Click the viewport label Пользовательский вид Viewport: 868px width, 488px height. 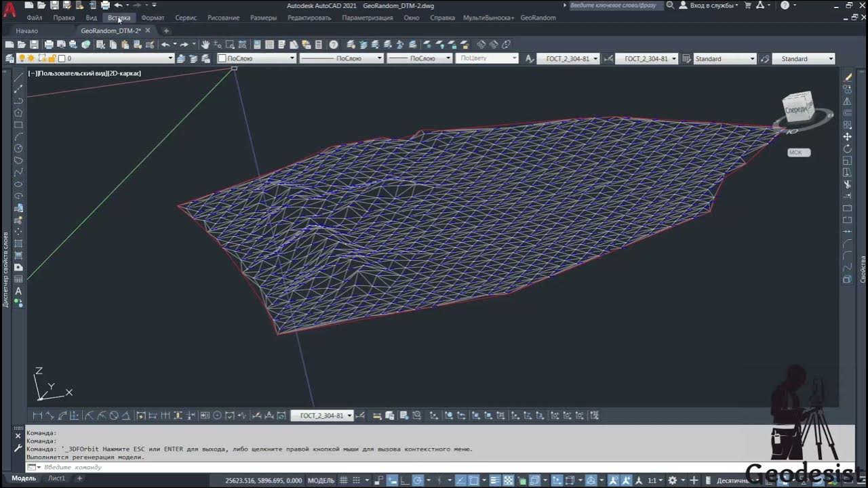click(x=71, y=73)
